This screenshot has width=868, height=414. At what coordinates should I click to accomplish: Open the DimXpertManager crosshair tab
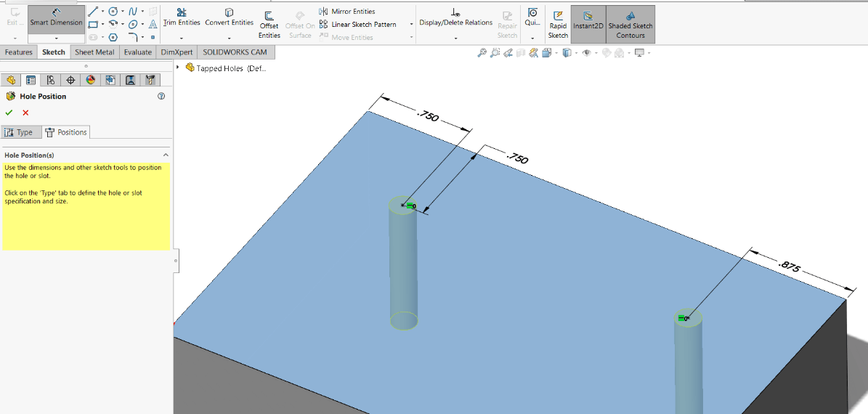click(x=71, y=80)
